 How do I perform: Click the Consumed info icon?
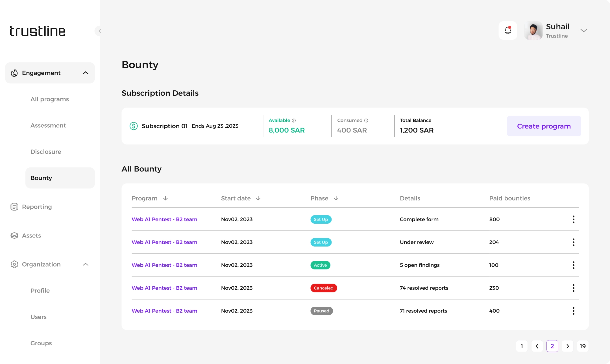pyautogui.click(x=366, y=121)
